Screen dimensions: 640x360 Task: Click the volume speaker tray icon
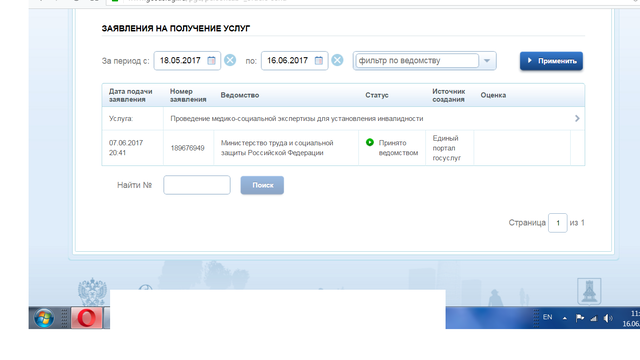tap(608, 318)
